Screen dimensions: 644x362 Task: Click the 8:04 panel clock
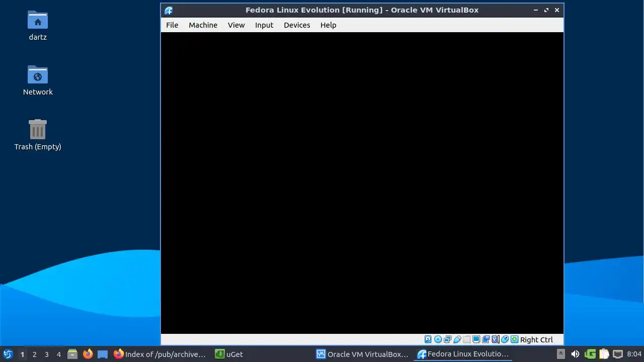click(x=634, y=354)
